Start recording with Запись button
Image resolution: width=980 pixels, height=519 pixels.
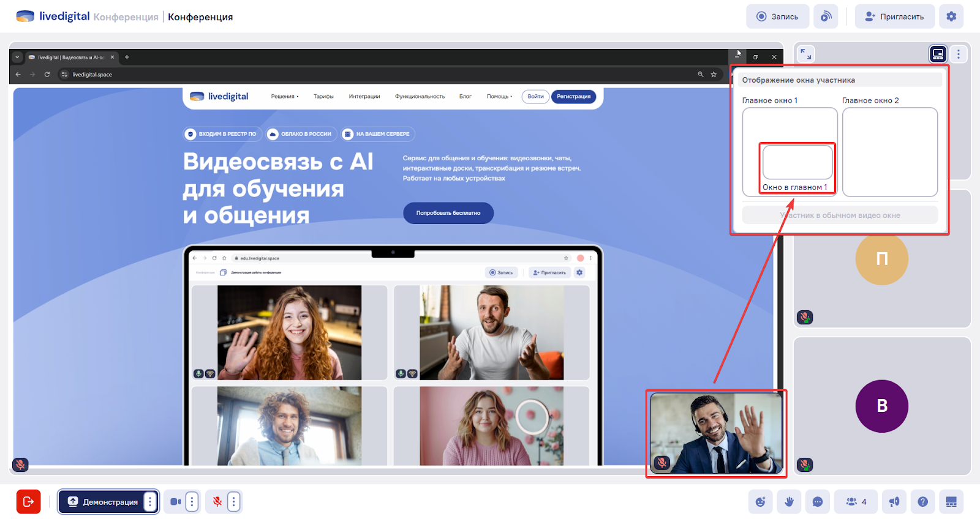(x=777, y=17)
